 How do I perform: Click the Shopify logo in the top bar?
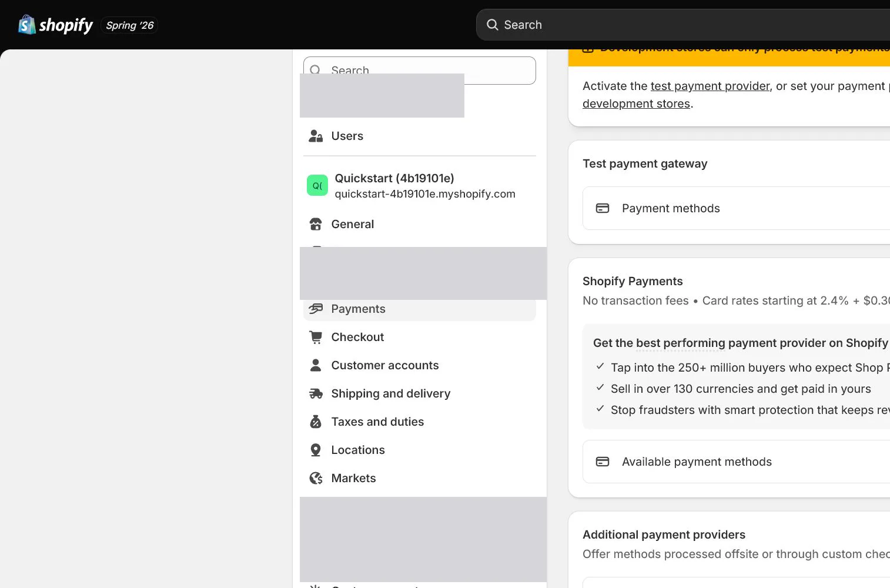tap(55, 25)
